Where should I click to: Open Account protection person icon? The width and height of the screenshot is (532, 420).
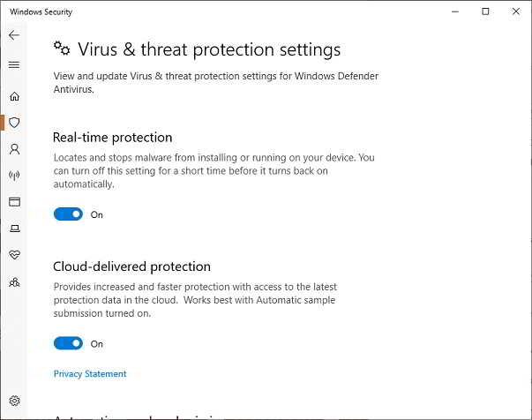(14, 149)
